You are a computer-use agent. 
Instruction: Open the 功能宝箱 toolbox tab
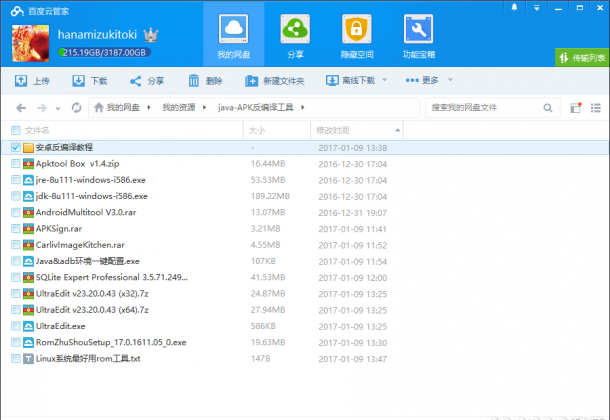[x=419, y=37]
